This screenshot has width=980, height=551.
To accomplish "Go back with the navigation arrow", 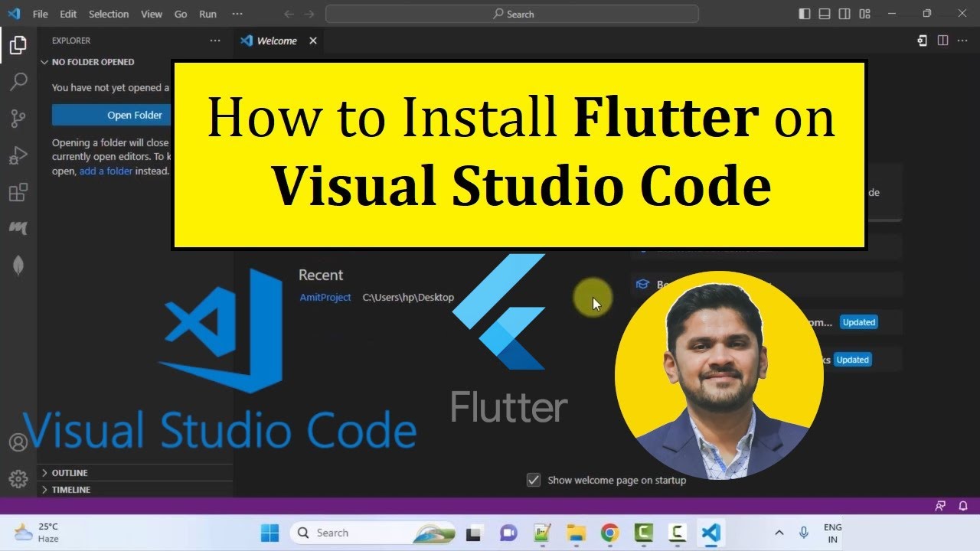I will click(x=289, y=14).
